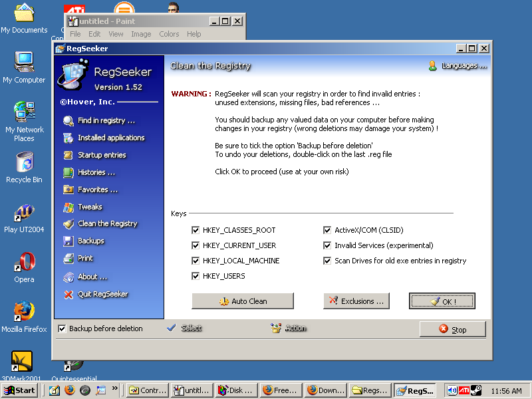
Task: Open the Colors menu in Paint
Action: point(169,34)
